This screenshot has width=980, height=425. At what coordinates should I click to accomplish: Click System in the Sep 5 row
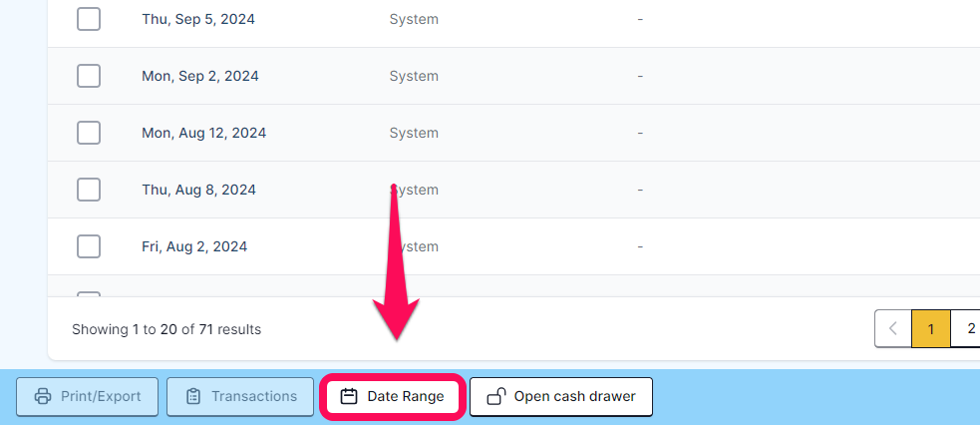[x=414, y=19]
